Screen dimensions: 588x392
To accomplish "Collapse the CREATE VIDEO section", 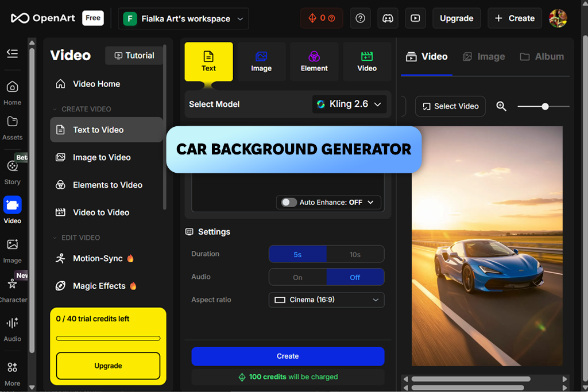I will coord(82,109).
